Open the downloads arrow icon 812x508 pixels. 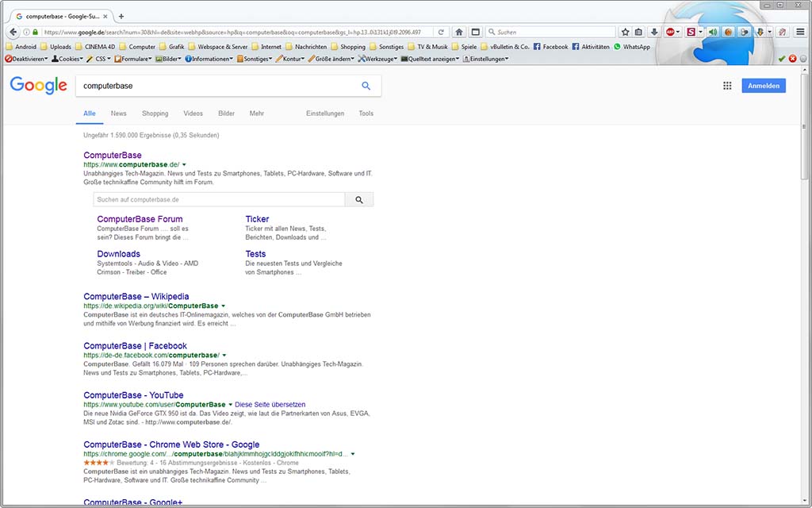click(x=654, y=32)
